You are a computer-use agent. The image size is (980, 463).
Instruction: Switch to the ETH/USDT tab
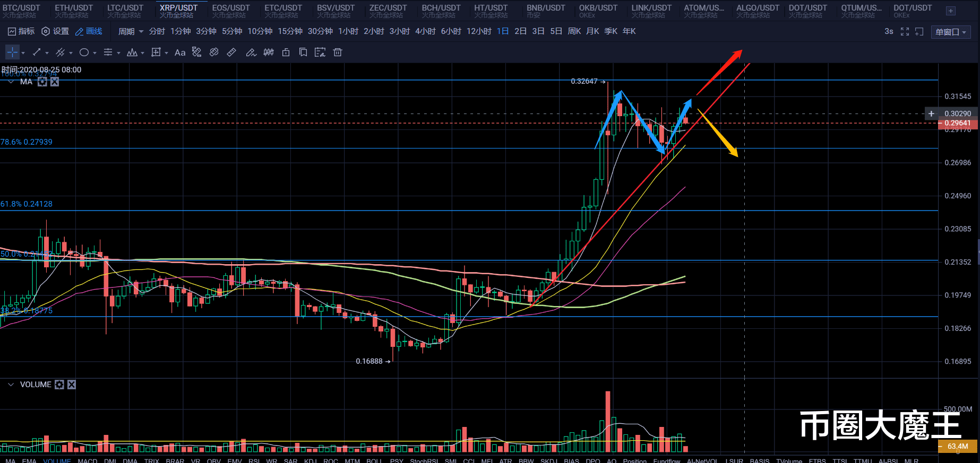coord(74,11)
